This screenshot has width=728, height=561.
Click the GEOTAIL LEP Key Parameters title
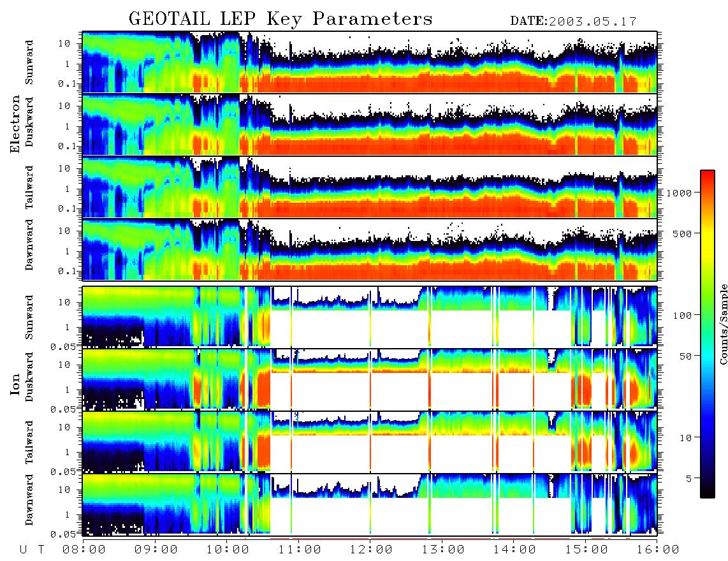280,18
